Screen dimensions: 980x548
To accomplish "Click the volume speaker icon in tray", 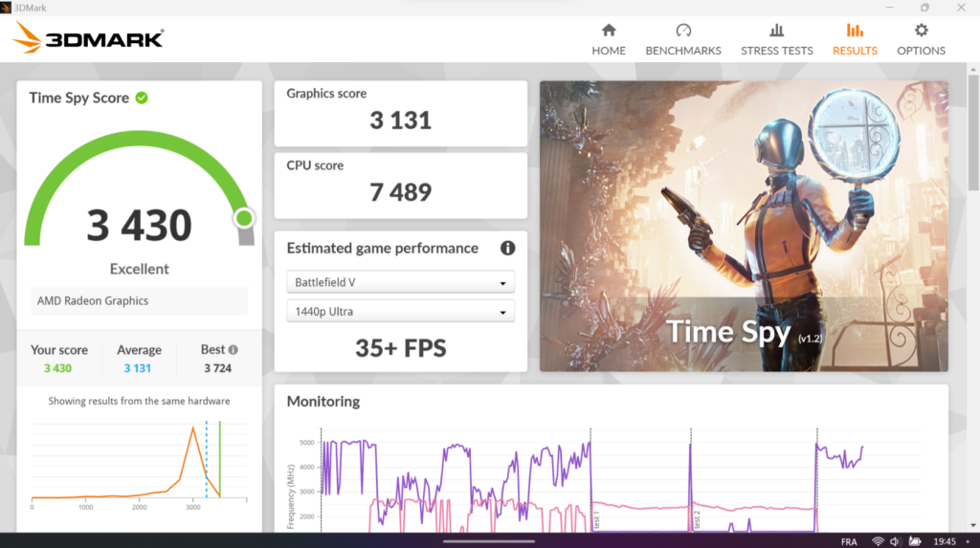I will point(895,541).
